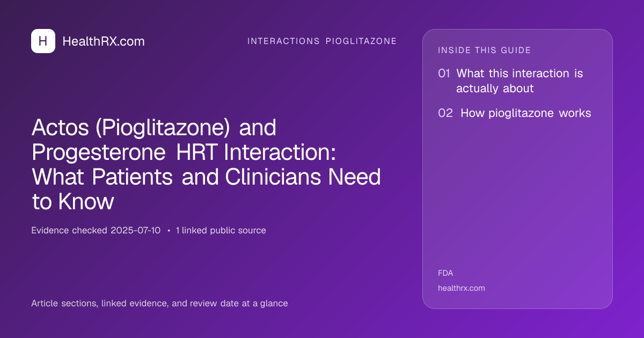Click the 'Article sections, linked evidence' footer caption
Viewport: 644px width, 338px height.
coord(159,303)
